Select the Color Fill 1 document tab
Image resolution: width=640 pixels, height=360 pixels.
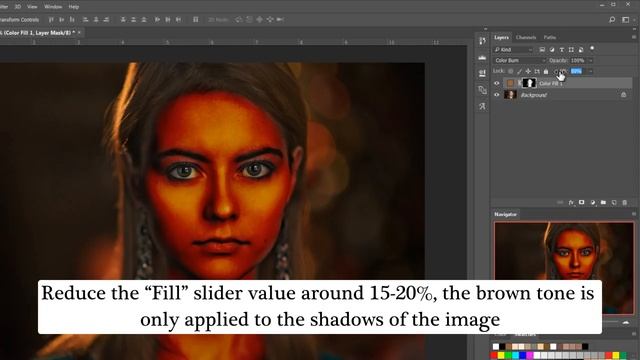(x=38, y=32)
